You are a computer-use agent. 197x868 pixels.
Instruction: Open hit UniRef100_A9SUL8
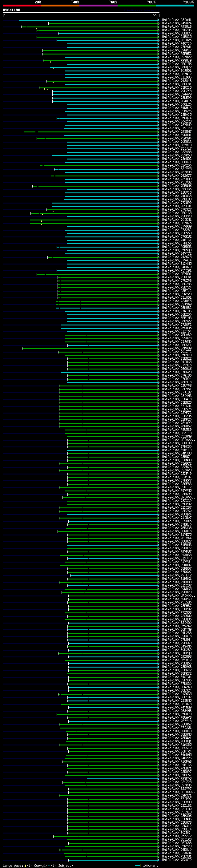coord(176,27)
